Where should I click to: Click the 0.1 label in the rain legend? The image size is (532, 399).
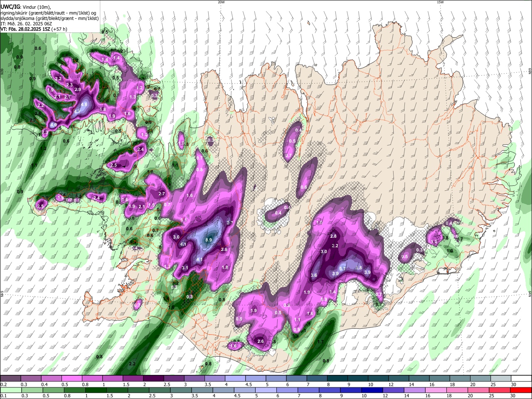(x=3, y=396)
